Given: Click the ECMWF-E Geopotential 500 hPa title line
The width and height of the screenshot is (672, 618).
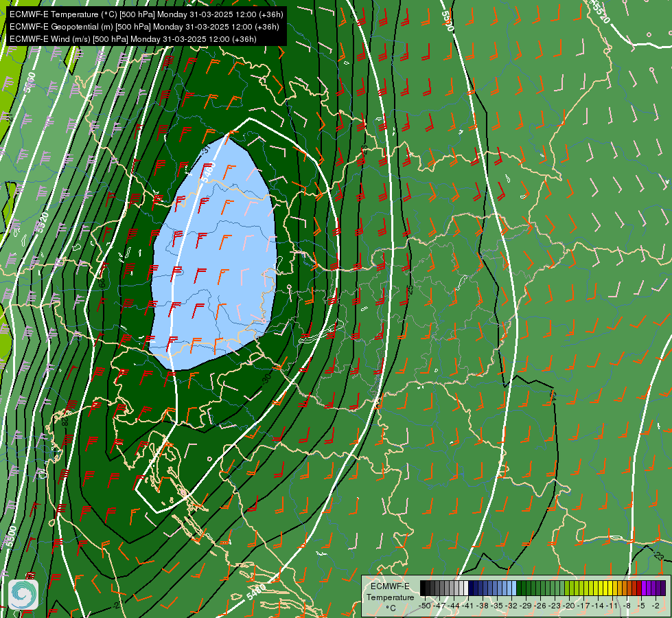Looking at the screenshot, I should click(x=144, y=27).
